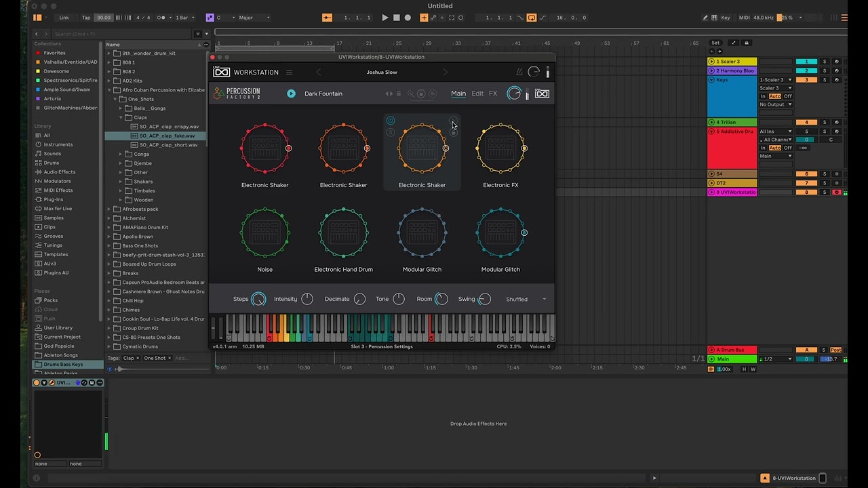This screenshot has height=488, width=868.
Task: Switch to the Edit tab
Action: (477, 94)
